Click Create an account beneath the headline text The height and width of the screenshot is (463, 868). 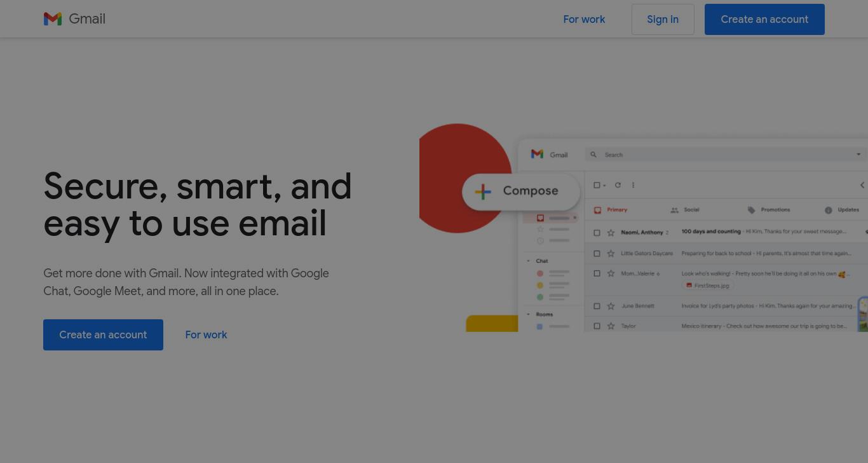coord(103,335)
